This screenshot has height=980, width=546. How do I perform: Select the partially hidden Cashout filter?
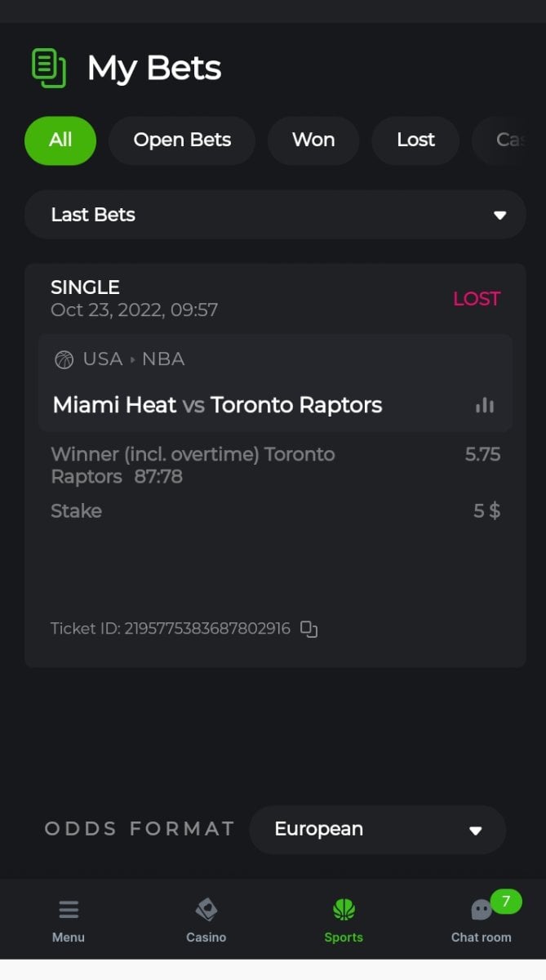pyautogui.click(x=508, y=140)
